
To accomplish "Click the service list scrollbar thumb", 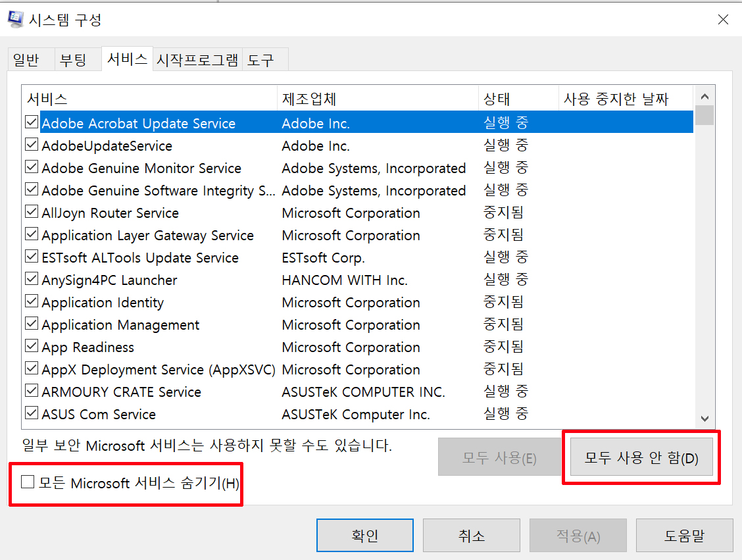I will [705, 115].
